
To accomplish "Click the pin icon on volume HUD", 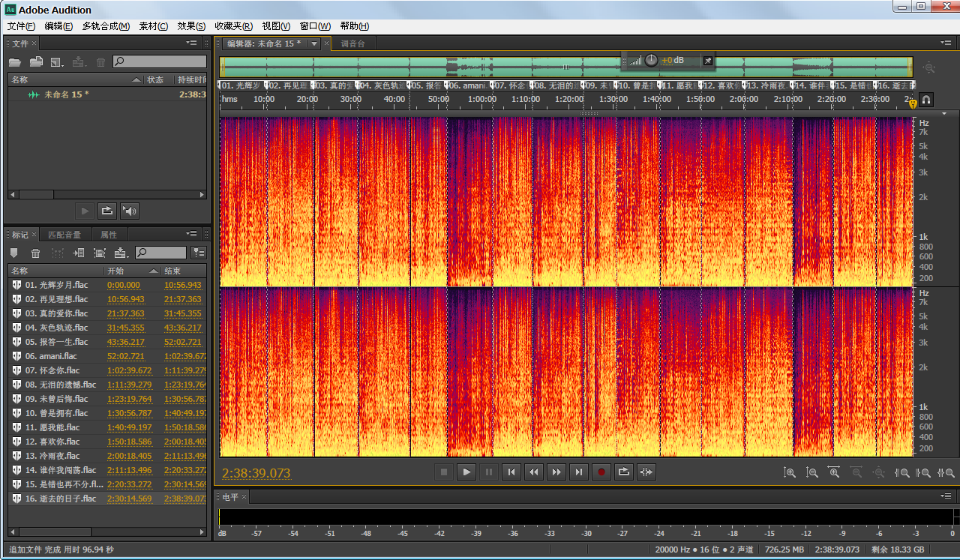I will pos(706,60).
